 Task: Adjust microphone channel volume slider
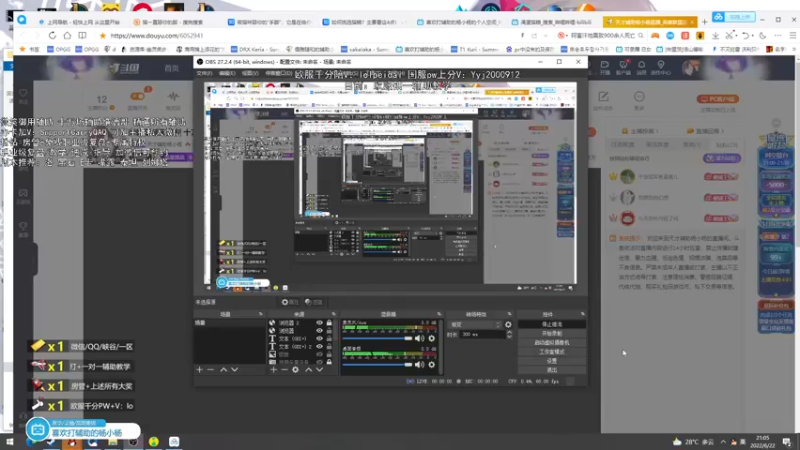(x=378, y=338)
